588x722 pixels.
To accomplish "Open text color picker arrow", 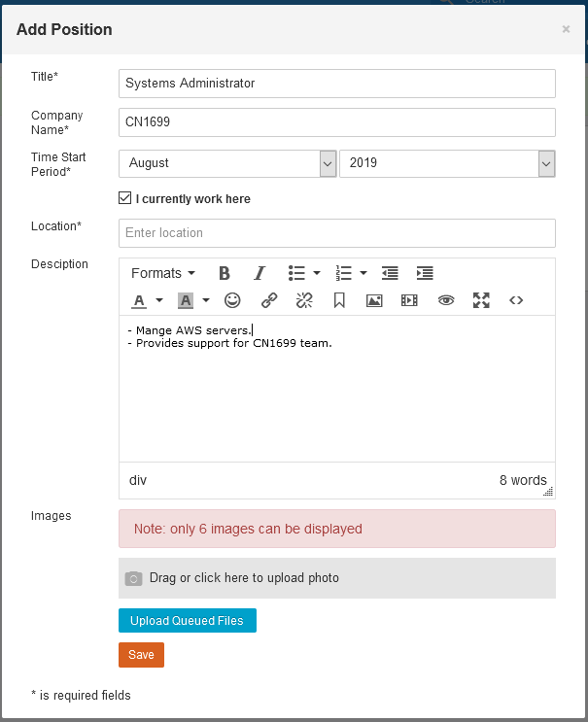I will 159,300.
